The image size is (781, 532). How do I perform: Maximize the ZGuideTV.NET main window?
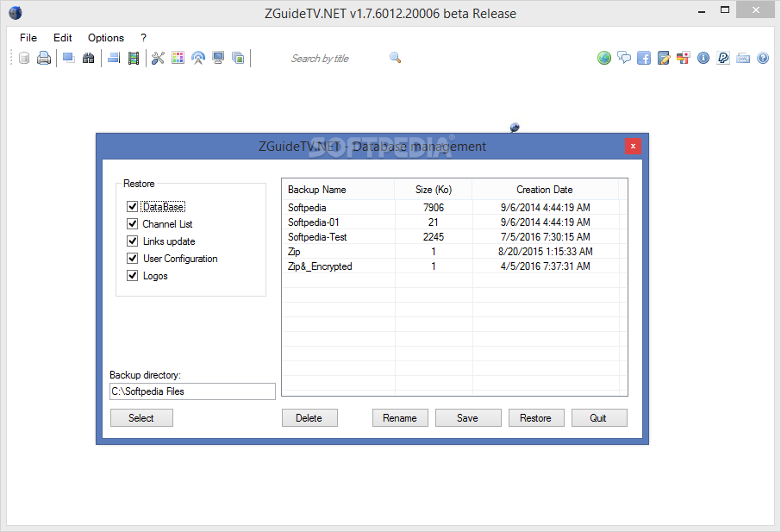pos(725,10)
